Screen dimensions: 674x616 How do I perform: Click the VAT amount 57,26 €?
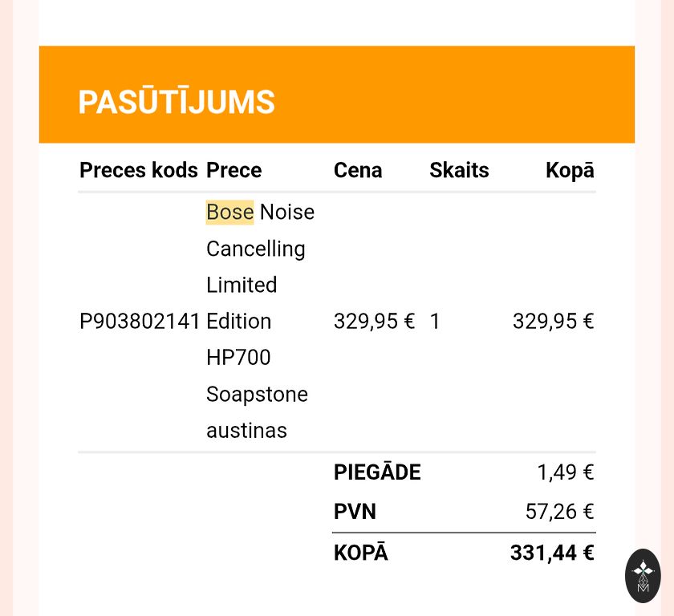coord(559,512)
